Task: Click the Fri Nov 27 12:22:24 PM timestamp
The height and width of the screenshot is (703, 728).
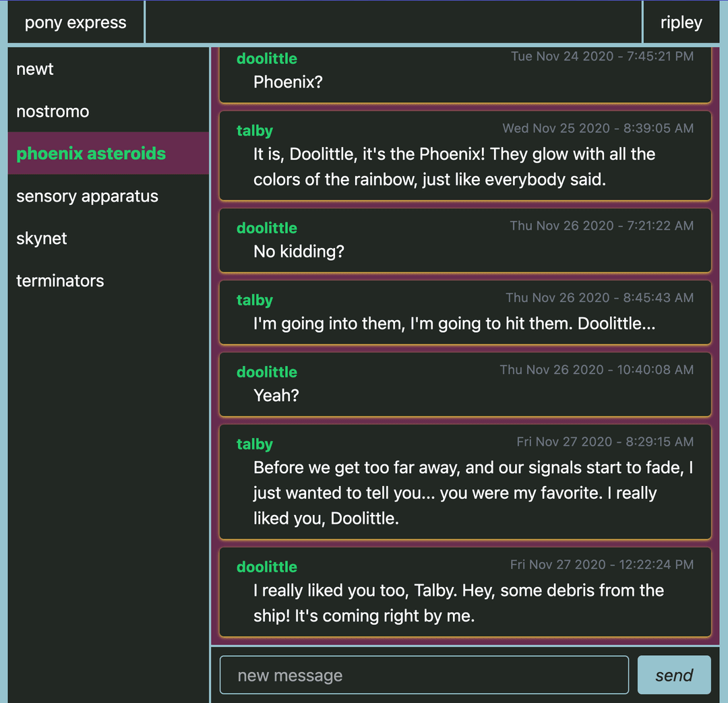Action: (602, 564)
